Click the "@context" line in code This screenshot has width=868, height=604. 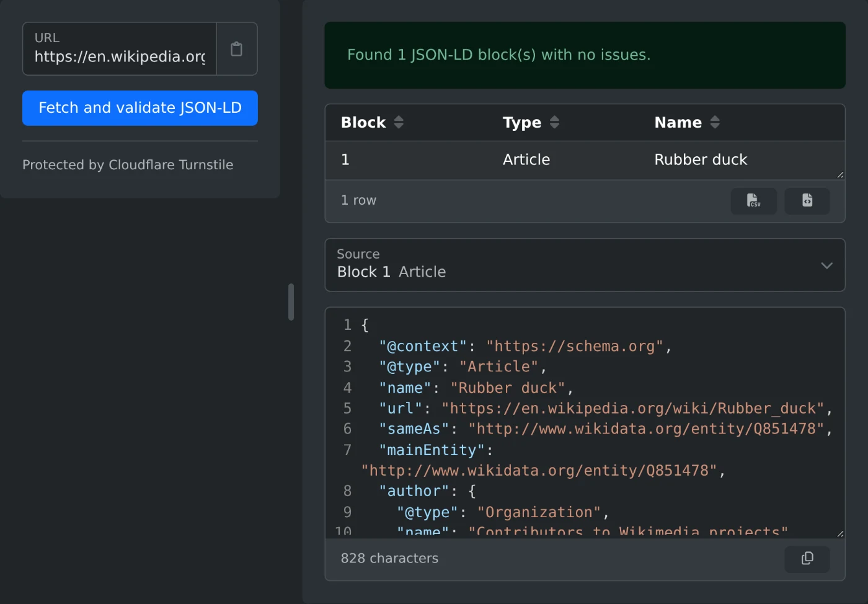pyautogui.click(x=525, y=346)
